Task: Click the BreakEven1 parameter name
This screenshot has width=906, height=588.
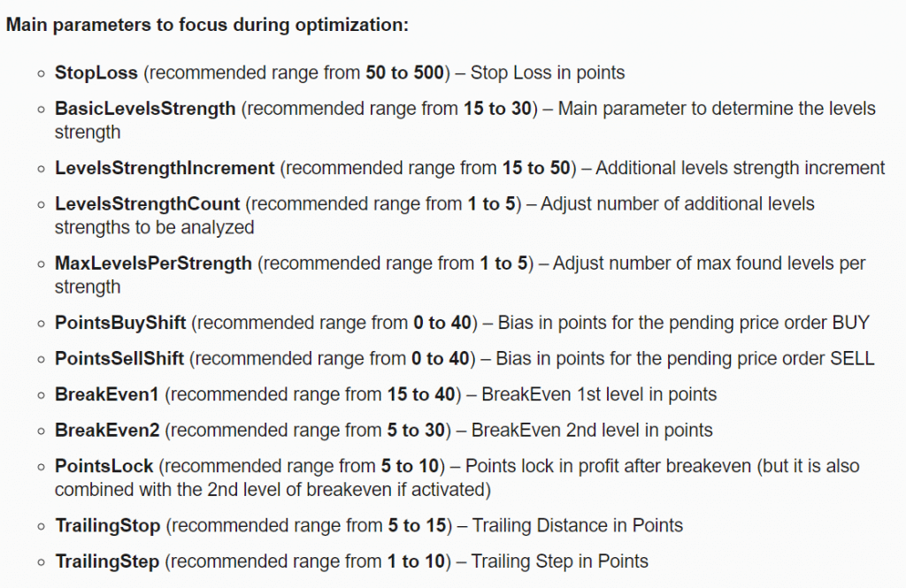Action: tap(108, 394)
